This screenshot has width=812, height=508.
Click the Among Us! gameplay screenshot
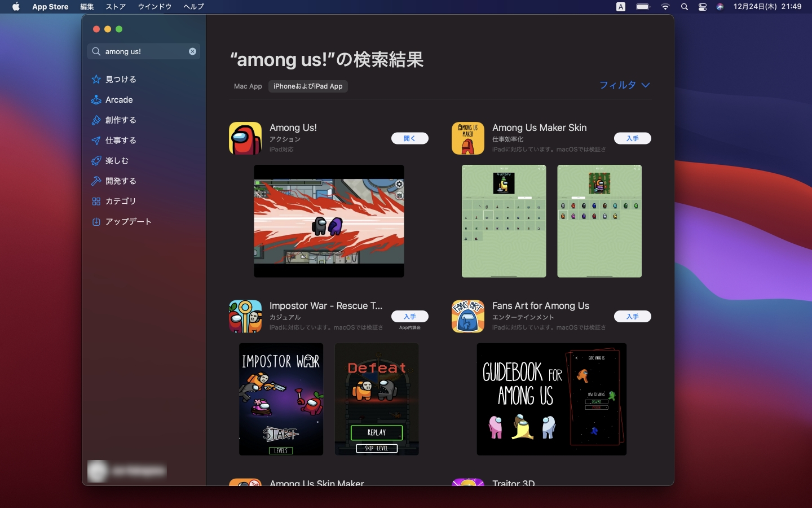[329, 221]
